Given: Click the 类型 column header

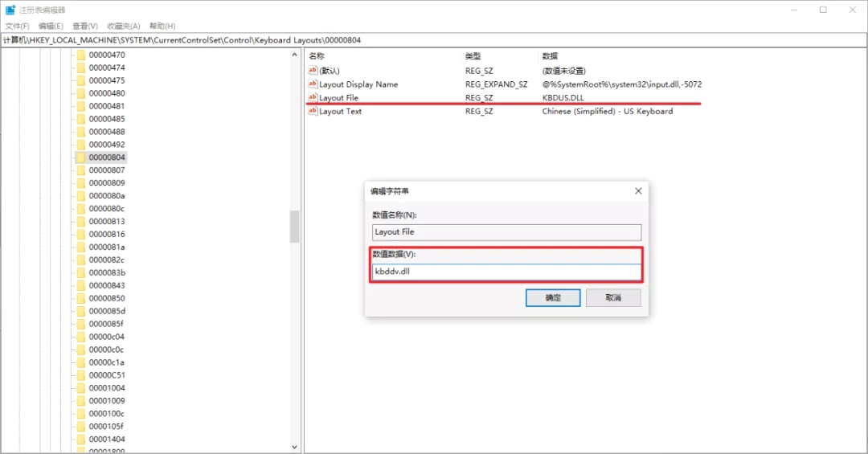Looking at the screenshot, I should pos(473,56).
